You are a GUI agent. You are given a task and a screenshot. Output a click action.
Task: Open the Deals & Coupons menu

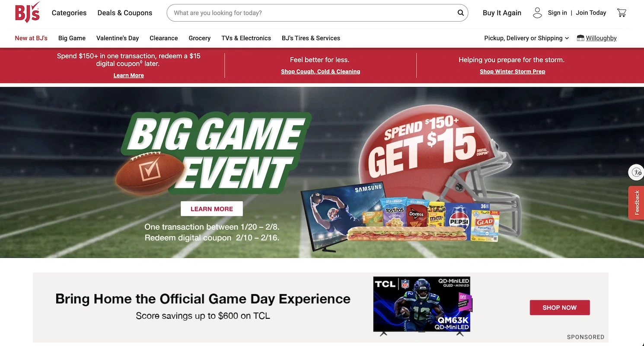(x=125, y=13)
